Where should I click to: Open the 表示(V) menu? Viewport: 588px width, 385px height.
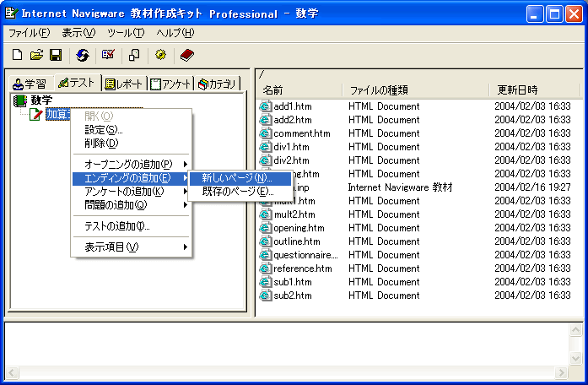click(78, 33)
